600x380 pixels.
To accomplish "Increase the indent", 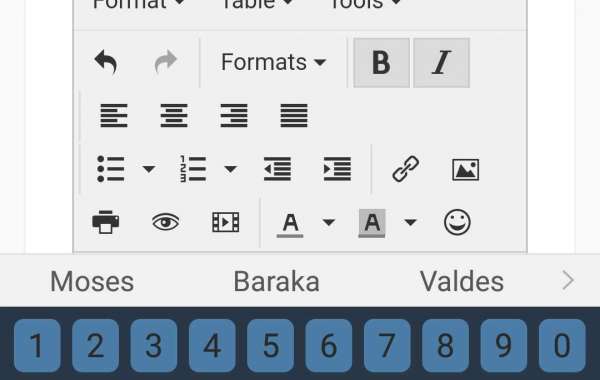I will (x=337, y=169).
